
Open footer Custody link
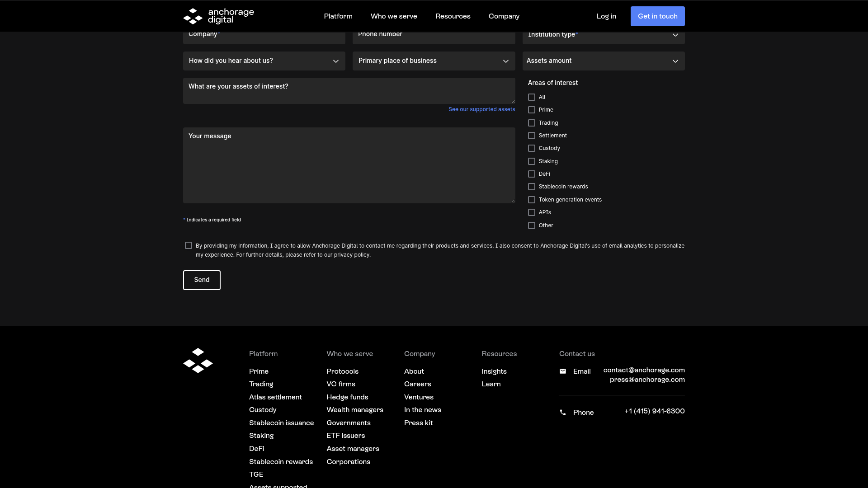[x=263, y=410]
